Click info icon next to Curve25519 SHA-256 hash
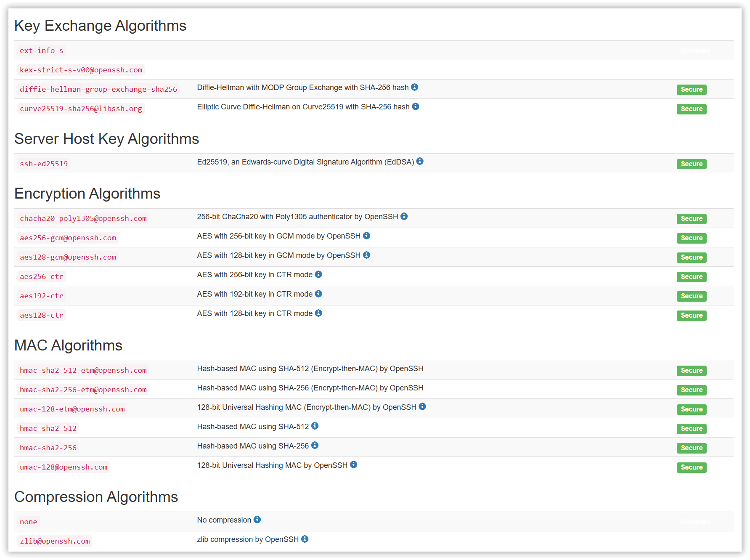Image resolution: width=750 pixels, height=560 pixels. [x=415, y=106]
